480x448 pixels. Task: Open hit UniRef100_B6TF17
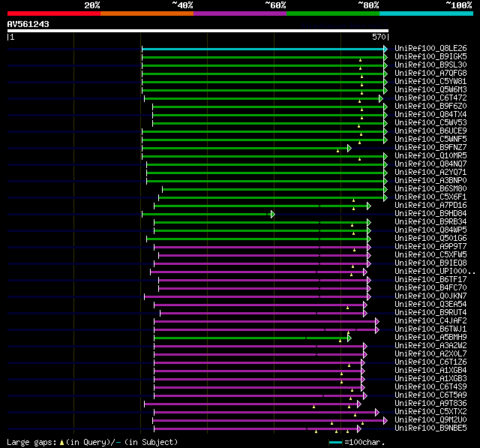pyautogui.click(x=430, y=280)
